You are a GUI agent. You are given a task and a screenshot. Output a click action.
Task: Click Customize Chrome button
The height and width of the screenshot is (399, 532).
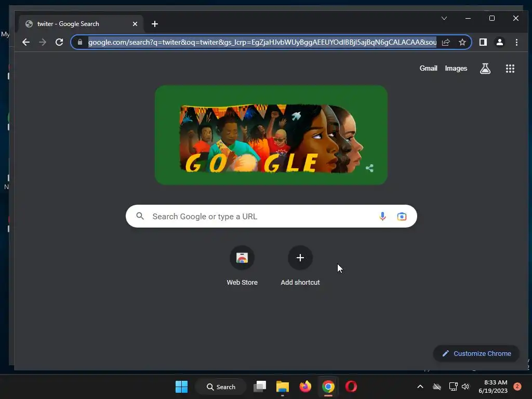click(476, 353)
